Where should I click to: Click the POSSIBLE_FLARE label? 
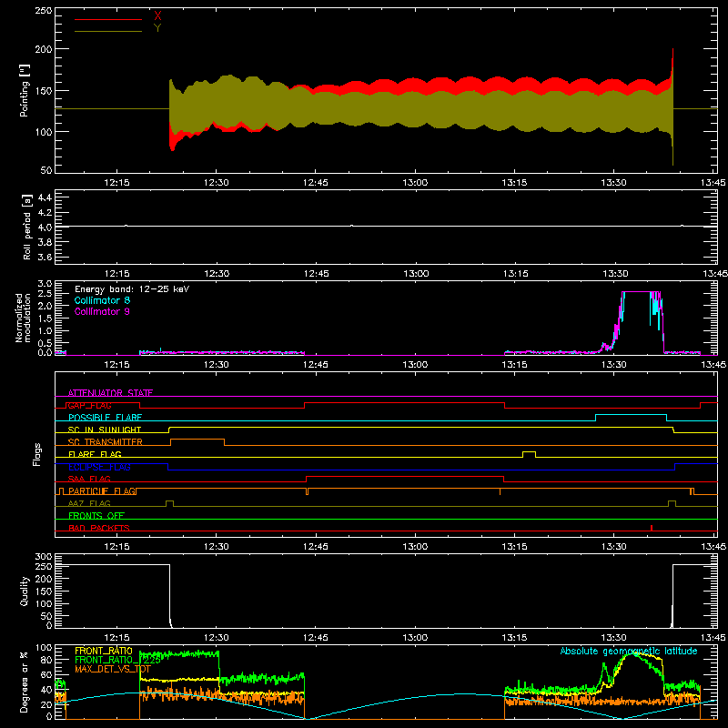(x=105, y=418)
